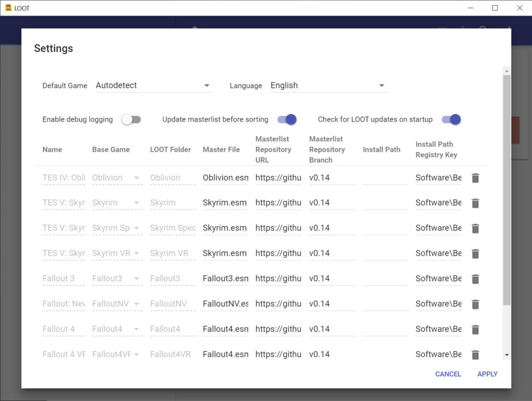
Task: Click Install Path field in Fallout 3 row
Action: tap(385, 278)
